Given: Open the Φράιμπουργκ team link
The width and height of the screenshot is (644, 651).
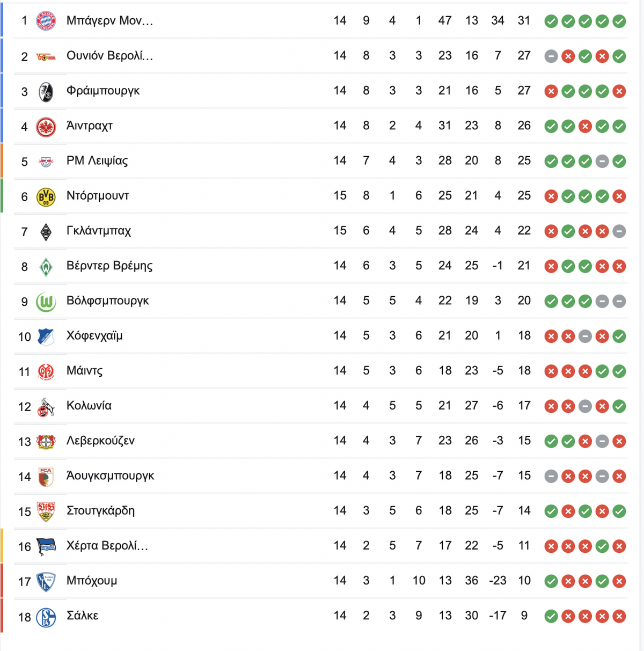Looking at the screenshot, I should point(103,91).
